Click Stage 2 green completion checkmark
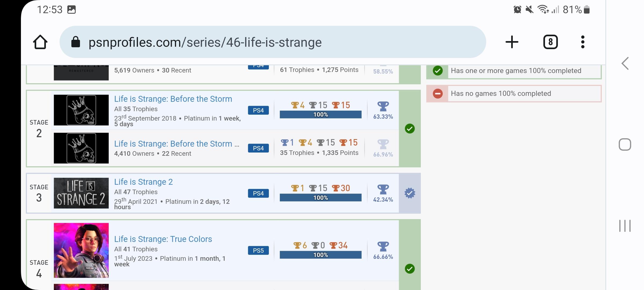Viewport: 644px width, 290px height. point(410,129)
